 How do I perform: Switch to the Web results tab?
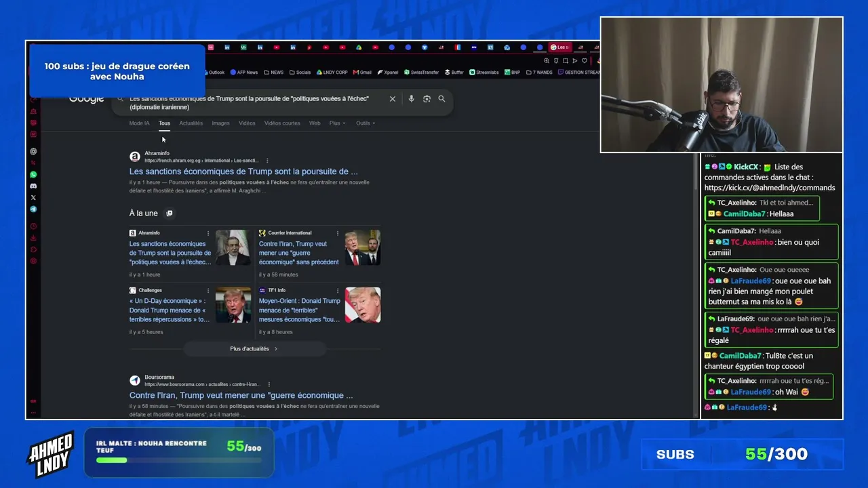[315, 123]
